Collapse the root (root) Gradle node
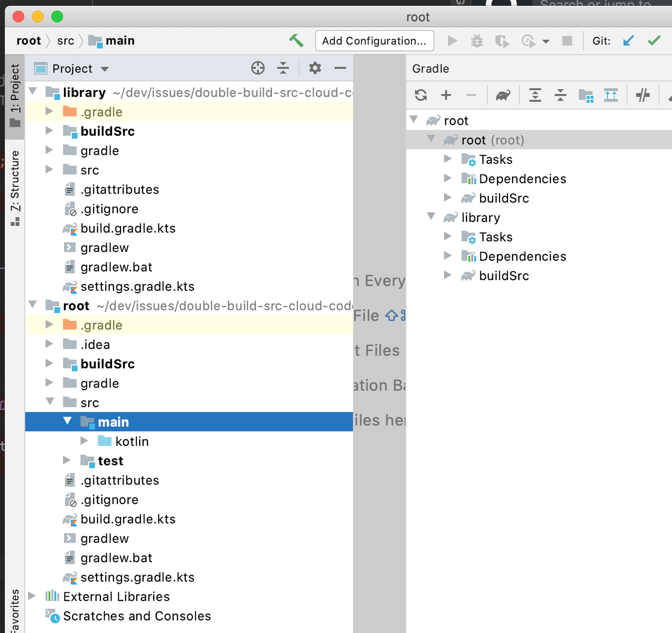Screen dimensions: 672x633 tap(431, 140)
